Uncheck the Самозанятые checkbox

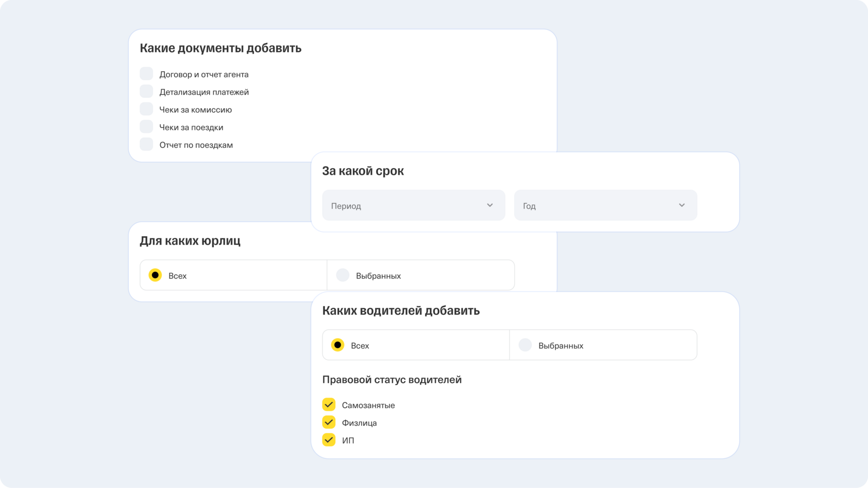(x=329, y=404)
